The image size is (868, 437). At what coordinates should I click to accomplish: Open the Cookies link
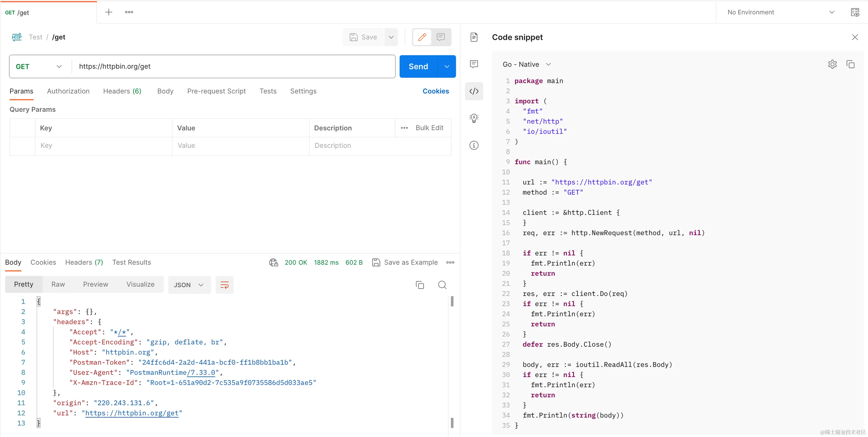tap(435, 91)
